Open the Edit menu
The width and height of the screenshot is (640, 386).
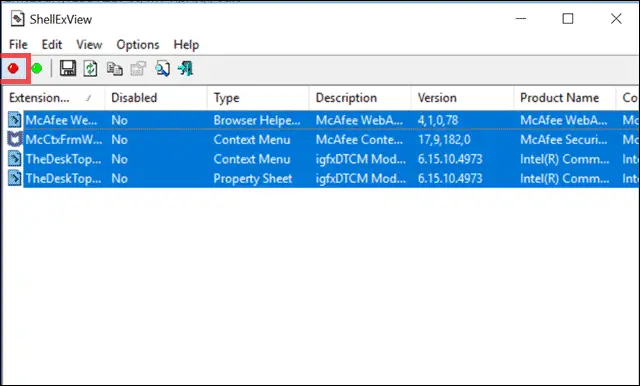pos(52,44)
